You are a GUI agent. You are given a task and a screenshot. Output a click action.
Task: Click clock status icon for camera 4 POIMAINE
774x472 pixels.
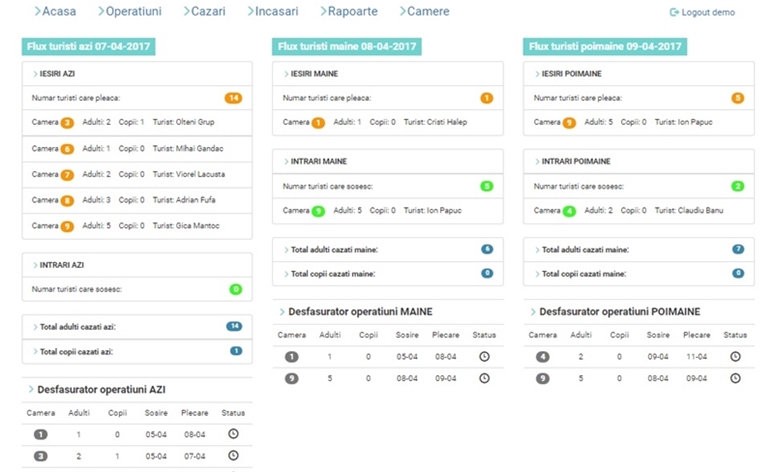coord(735,356)
